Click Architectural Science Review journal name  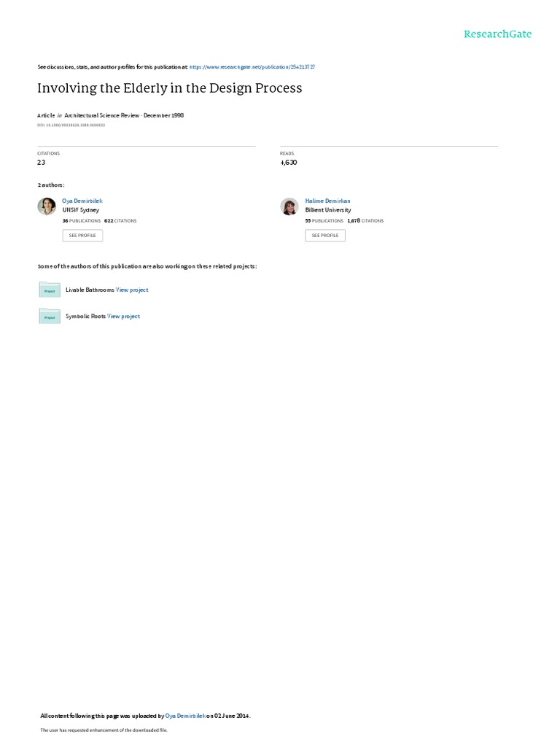tap(102, 115)
